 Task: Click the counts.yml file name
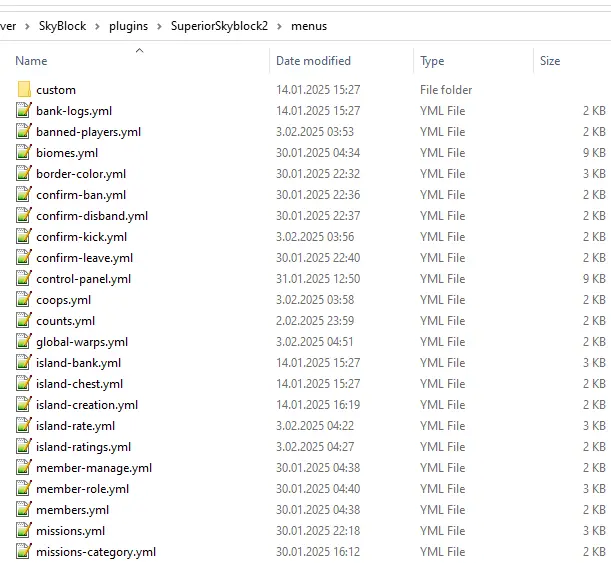(x=65, y=321)
